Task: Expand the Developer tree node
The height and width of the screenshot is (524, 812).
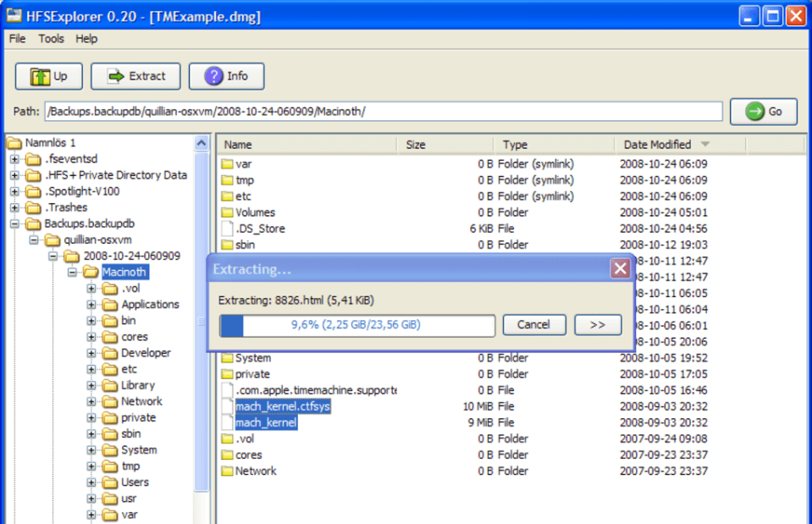Action: pyautogui.click(x=91, y=353)
